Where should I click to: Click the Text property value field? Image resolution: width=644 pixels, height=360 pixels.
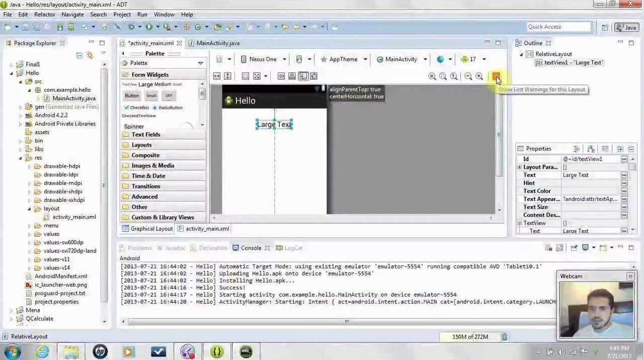coord(590,175)
